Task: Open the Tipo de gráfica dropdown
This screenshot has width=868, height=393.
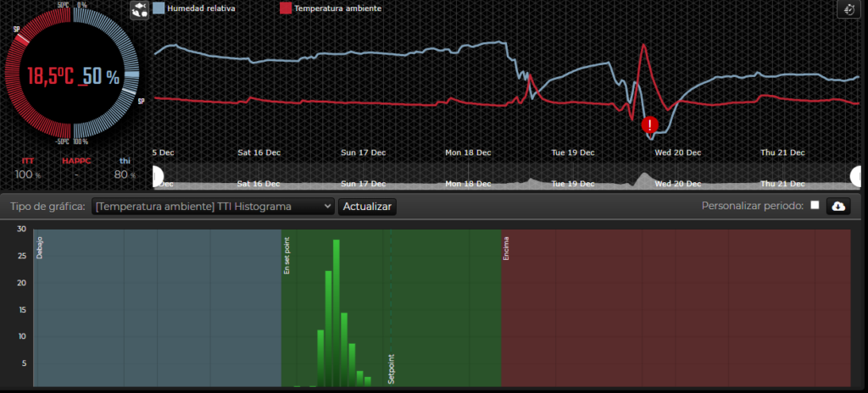Action: click(x=214, y=207)
